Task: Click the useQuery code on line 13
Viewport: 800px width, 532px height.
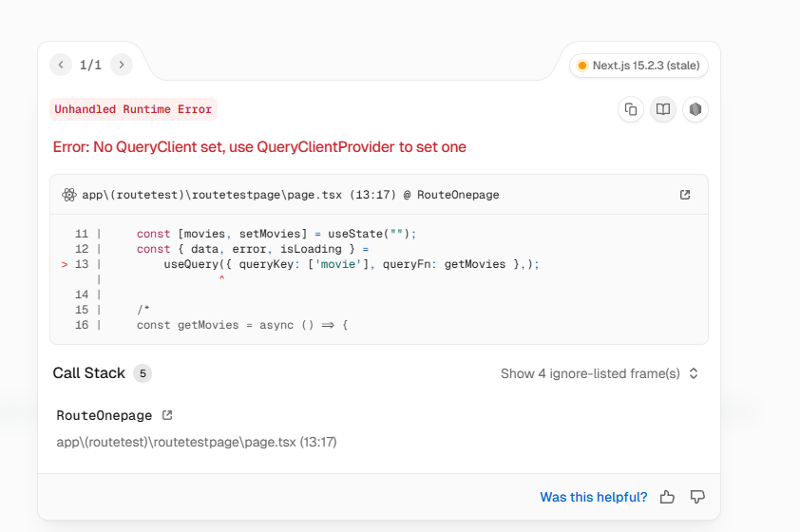Action: tap(351, 264)
